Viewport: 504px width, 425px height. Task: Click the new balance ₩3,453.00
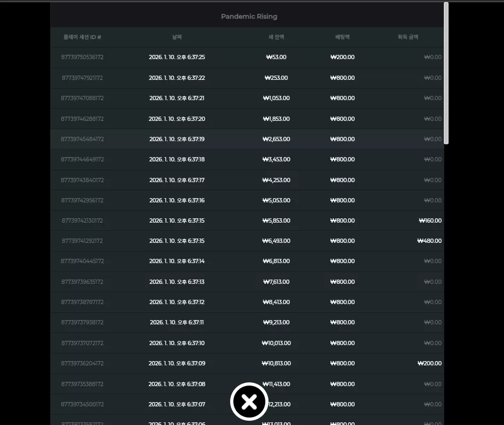pos(276,159)
